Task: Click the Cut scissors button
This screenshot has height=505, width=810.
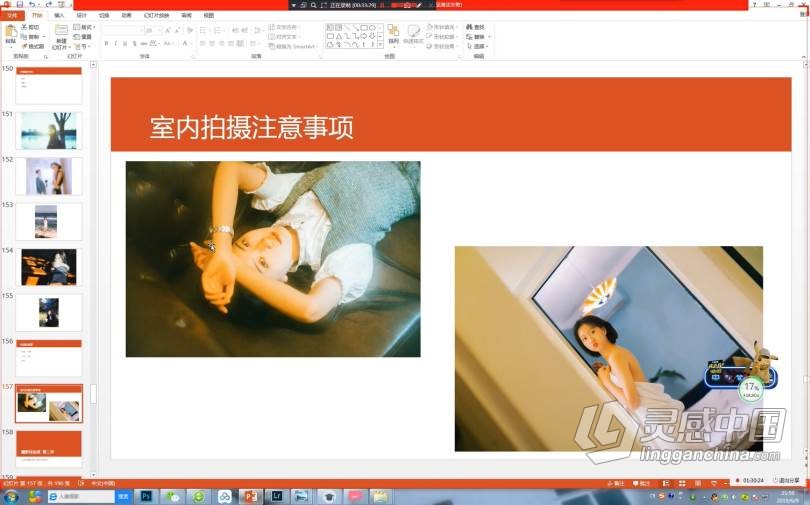Action: pyautogui.click(x=30, y=27)
